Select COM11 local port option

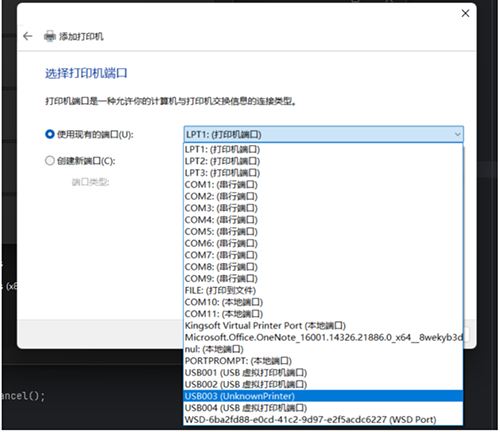coord(323,314)
